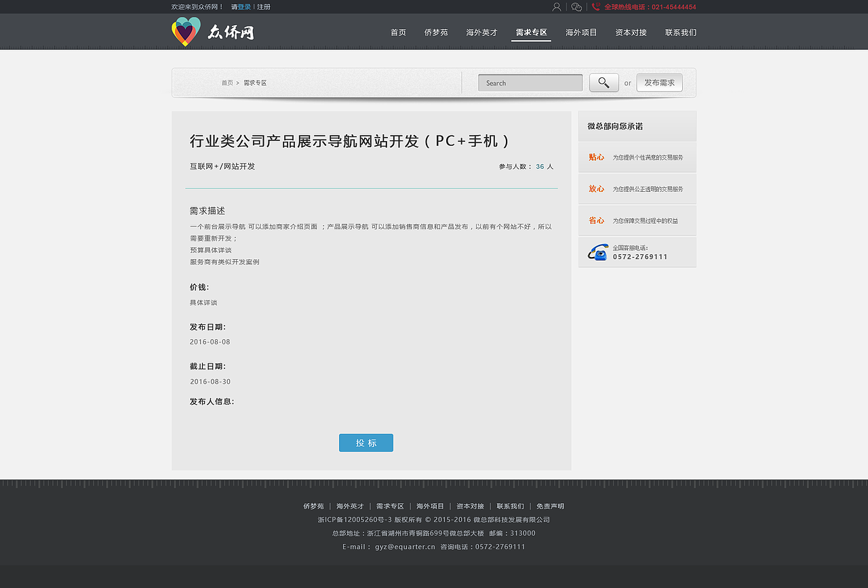The width and height of the screenshot is (868, 588).
Task: Click the user account icon
Action: tap(557, 7)
